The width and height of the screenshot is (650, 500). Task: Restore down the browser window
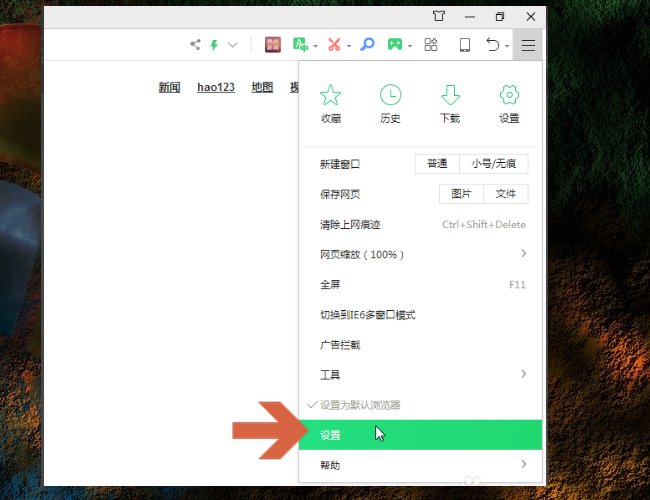[500, 17]
